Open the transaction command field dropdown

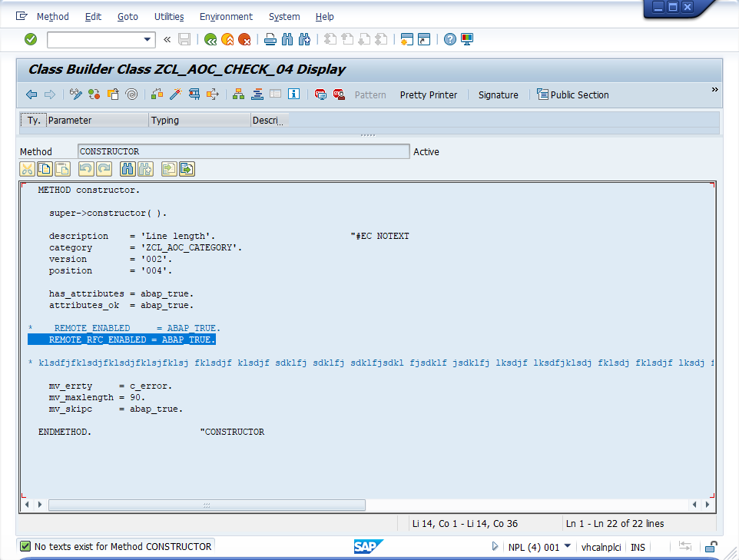point(147,40)
